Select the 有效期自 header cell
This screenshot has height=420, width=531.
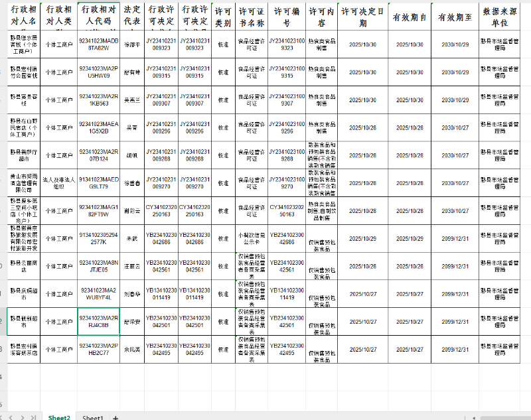click(x=410, y=17)
